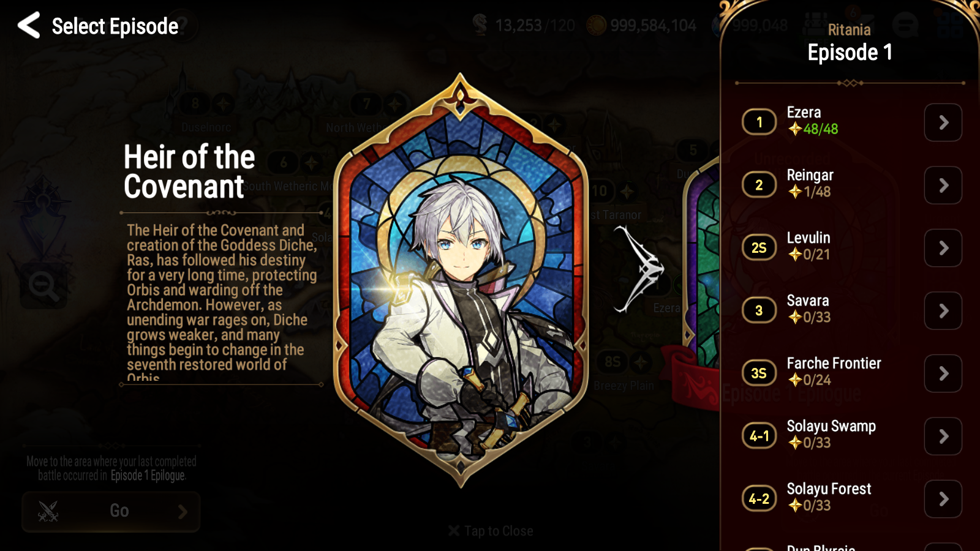Click Ras stained-glass episode portrait

pyautogui.click(x=460, y=280)
